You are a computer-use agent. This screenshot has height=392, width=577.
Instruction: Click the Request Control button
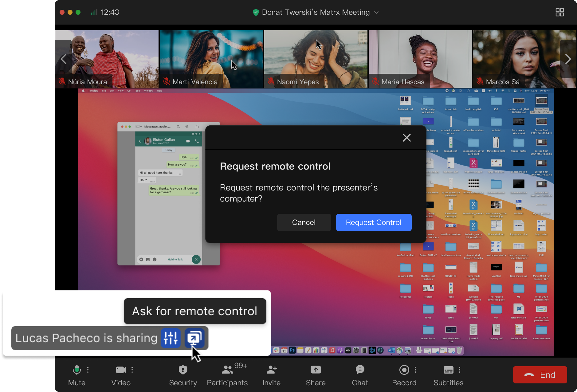pos(374,222)
